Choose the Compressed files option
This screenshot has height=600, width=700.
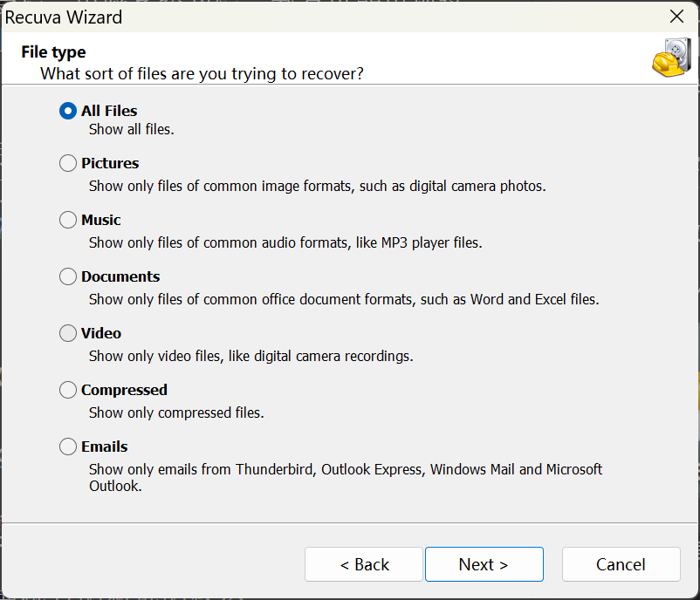click(68, 390)
